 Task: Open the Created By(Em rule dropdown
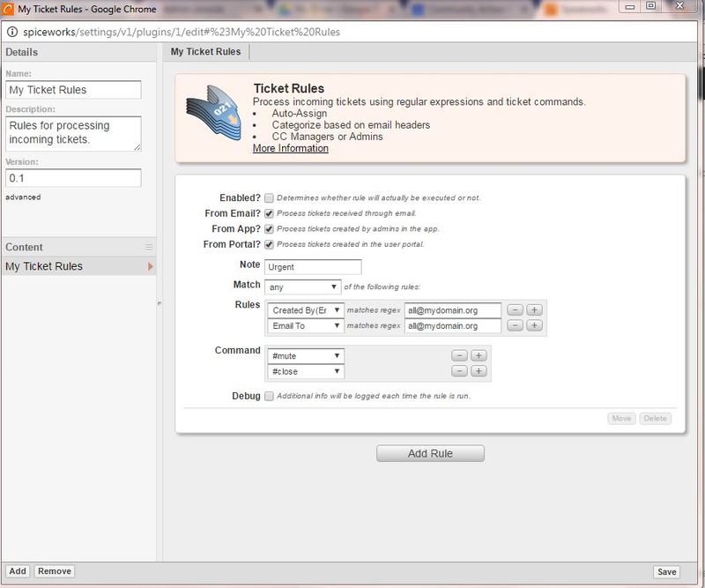[x=307, y=309]
